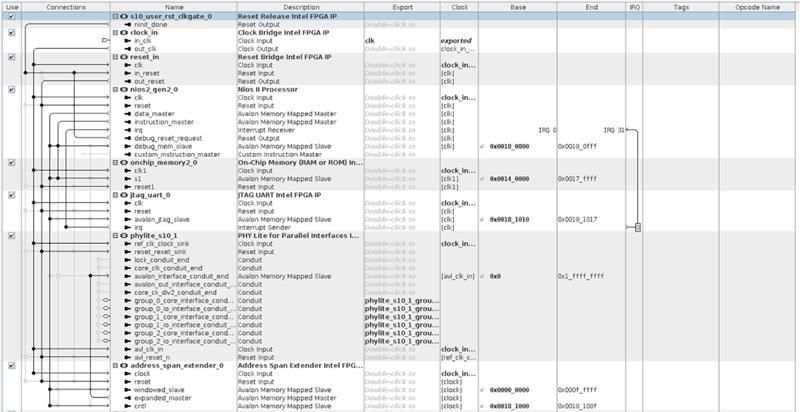Select the core_clk_conduit_end interface name
The image size is (800, 412).
[168, 268]
